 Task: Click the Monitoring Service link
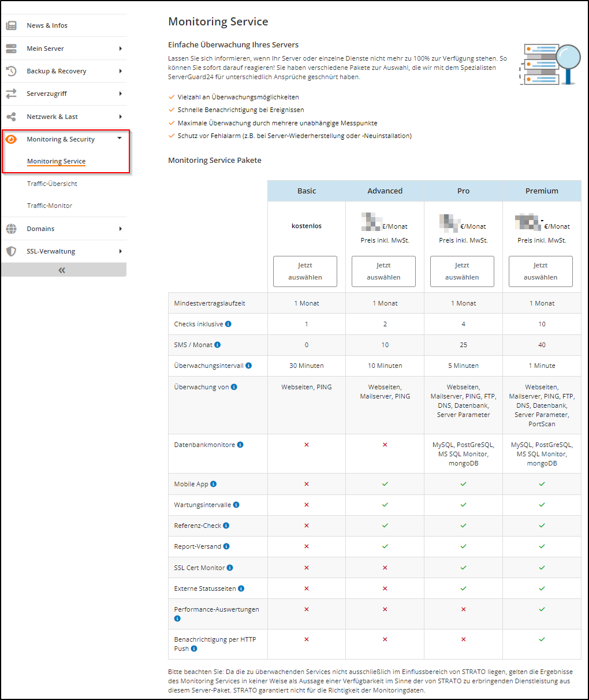tap(56, 161)
